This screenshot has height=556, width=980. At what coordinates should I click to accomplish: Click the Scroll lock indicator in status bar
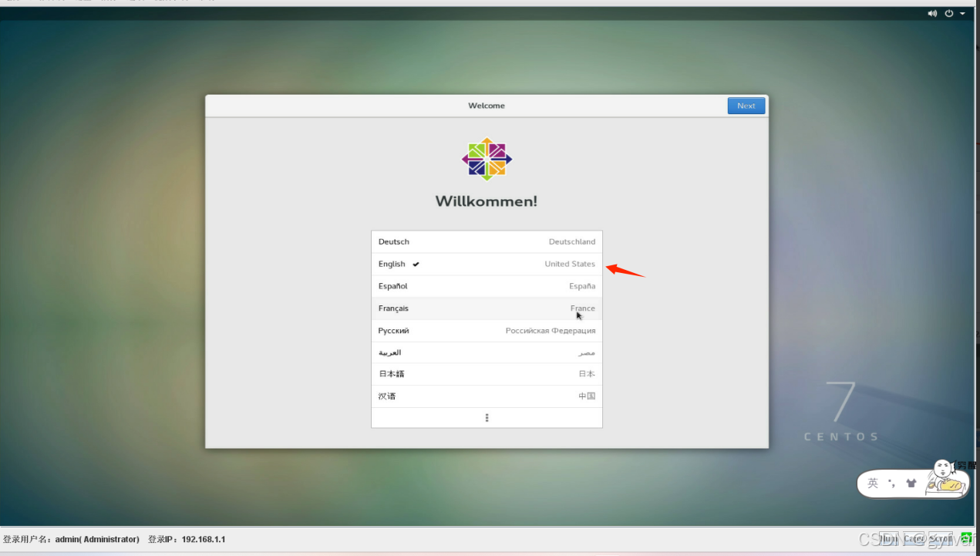pyautogui.click(x=941, y=538)
